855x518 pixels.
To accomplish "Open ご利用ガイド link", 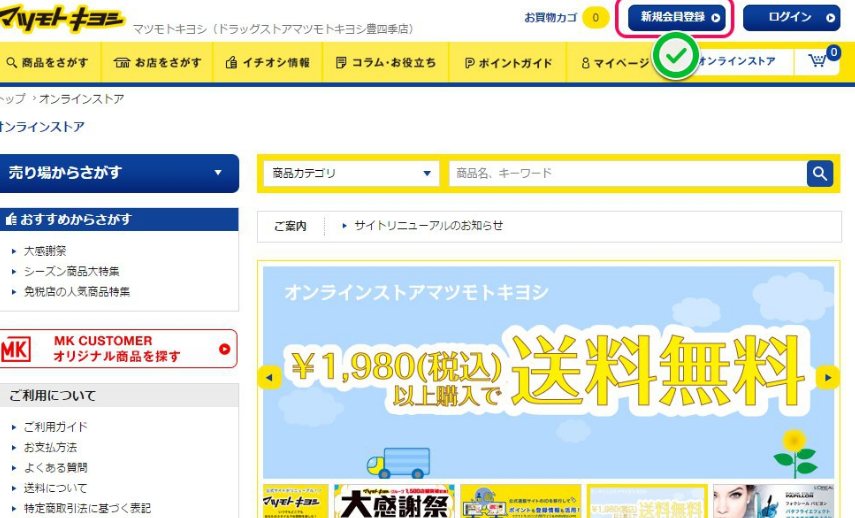I will tap(55, 426).
